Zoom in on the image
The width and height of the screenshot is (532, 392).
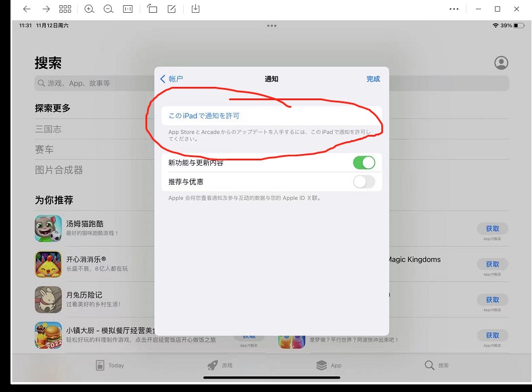(x=89, y=9)
